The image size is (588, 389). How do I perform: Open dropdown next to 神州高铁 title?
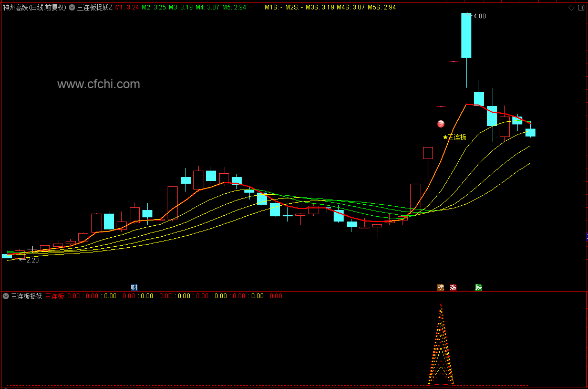click(72, 7)
